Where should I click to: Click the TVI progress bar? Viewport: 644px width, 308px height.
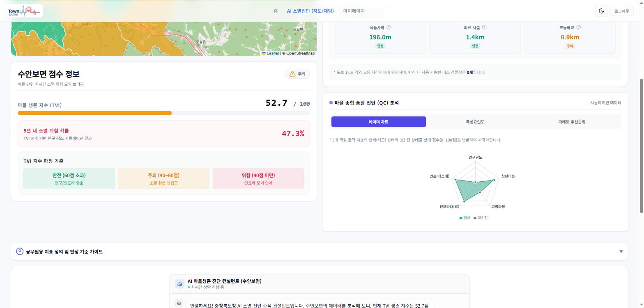pos(164,113)
